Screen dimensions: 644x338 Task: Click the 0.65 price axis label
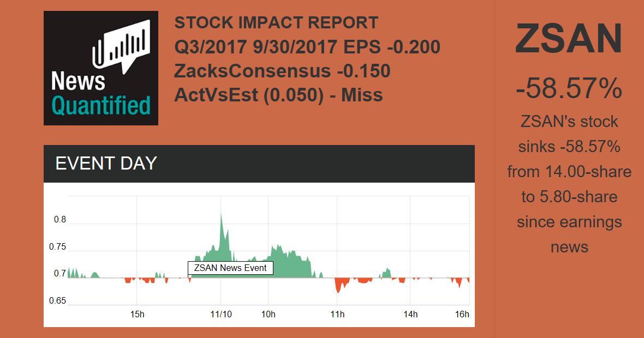(57, 301)
